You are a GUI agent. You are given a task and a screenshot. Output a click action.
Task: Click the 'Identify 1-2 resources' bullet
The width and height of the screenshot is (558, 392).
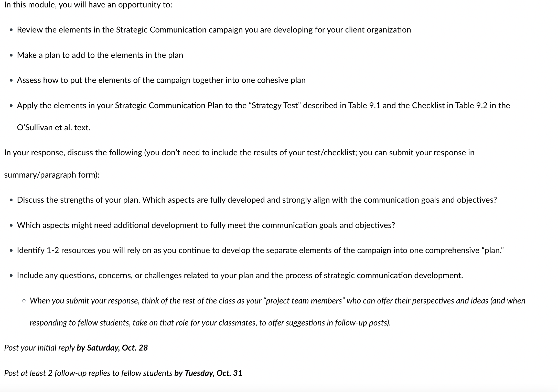click(x=260, y=251)
